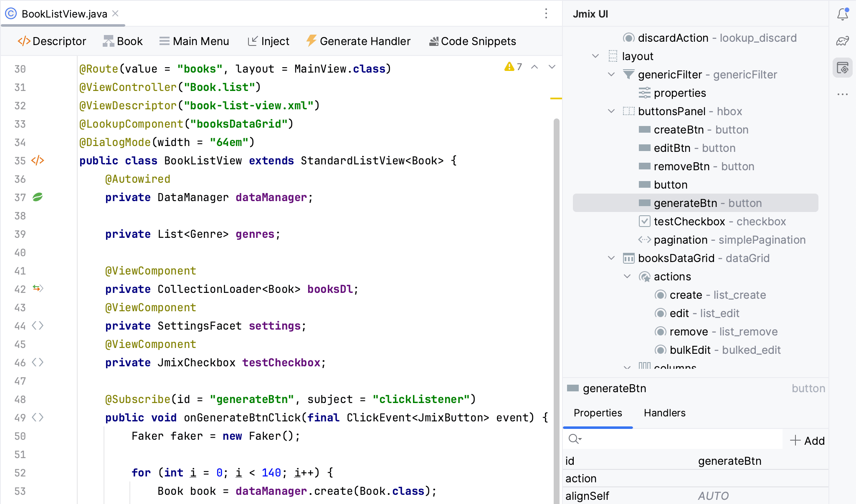Select the bulkEdit action node
The height and width of the screenshot is (504, 856).
click(690, 350)
